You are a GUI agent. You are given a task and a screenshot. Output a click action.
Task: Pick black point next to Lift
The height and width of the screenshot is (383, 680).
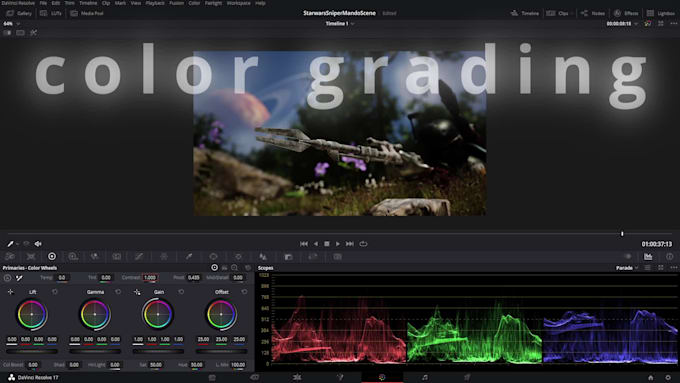click(10, 292)
